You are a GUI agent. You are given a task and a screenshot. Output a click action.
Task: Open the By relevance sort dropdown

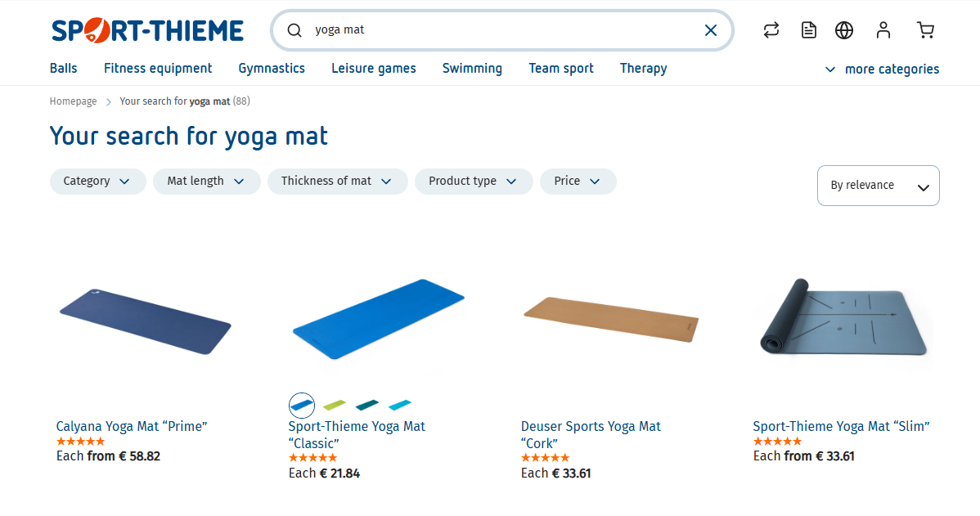point(878,186)
